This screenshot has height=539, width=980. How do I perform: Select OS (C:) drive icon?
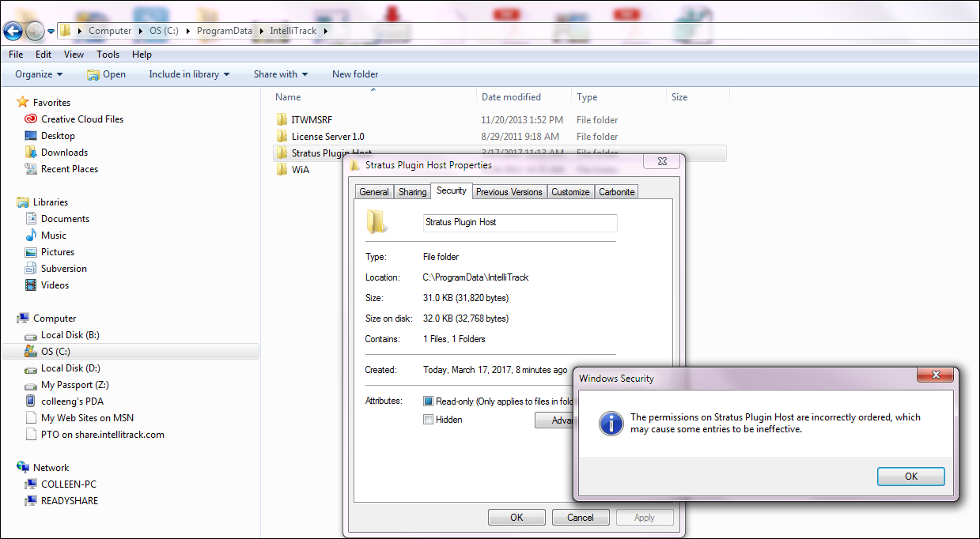(x=31, y=352)
